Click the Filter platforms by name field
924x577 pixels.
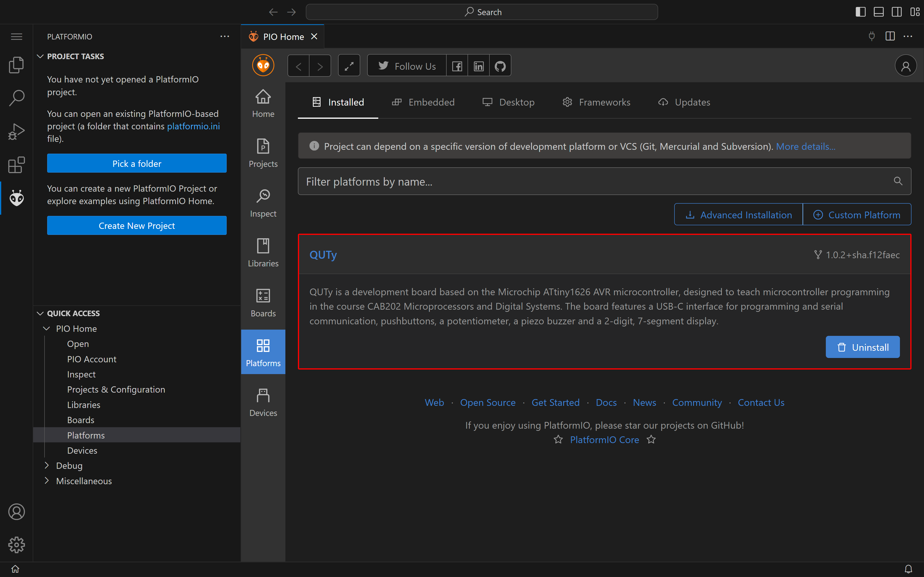[x=596, y=182]
